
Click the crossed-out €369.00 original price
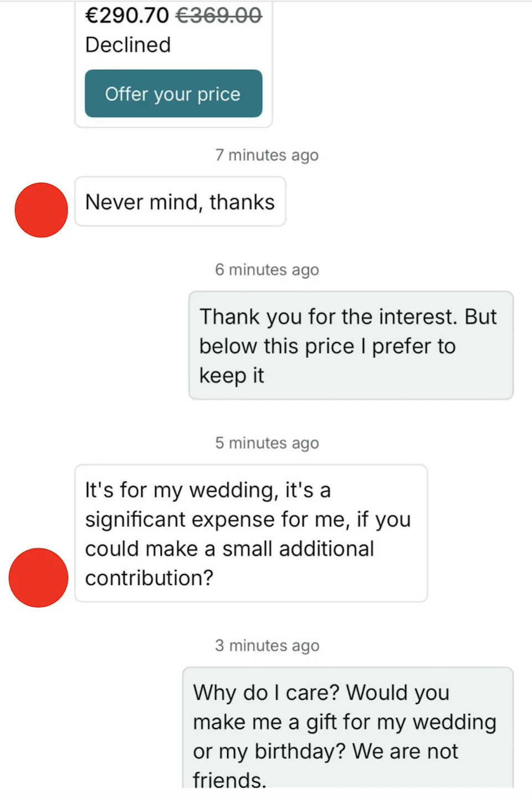point(218,16)
